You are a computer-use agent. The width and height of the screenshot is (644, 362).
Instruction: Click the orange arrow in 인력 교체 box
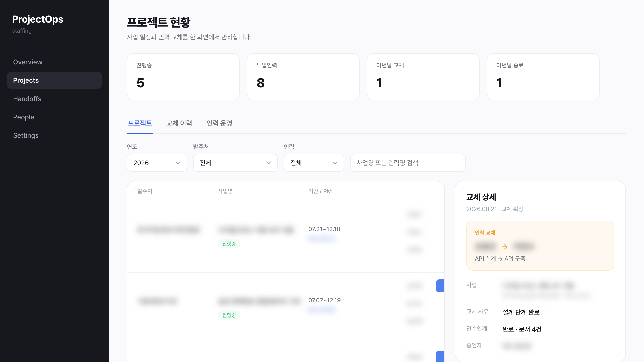click(x=504, y=247)
